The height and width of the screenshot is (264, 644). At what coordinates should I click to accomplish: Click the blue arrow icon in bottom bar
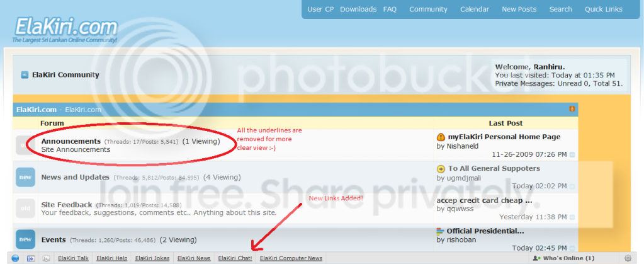click(x=31, y=258)
